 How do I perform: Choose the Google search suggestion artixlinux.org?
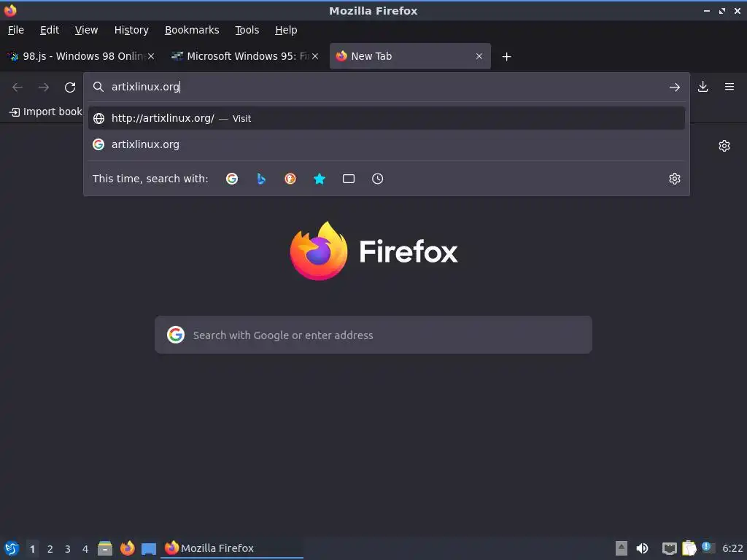(x=387, y=144)
